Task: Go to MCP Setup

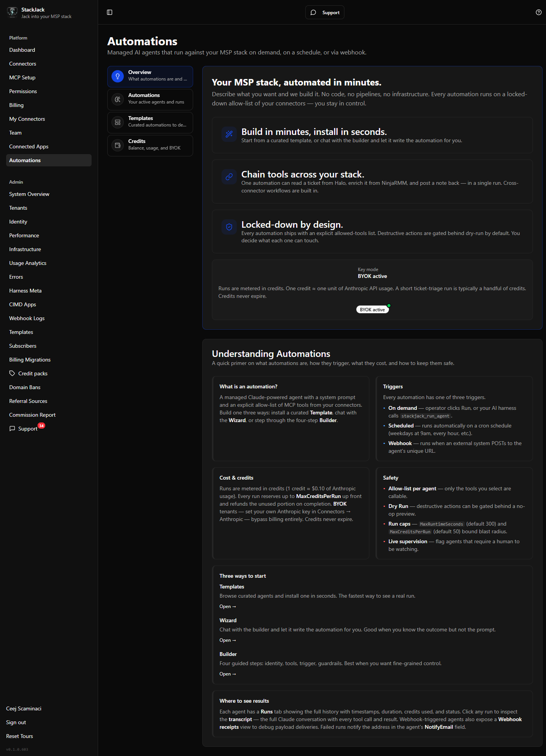Action: tap(49, 77)
